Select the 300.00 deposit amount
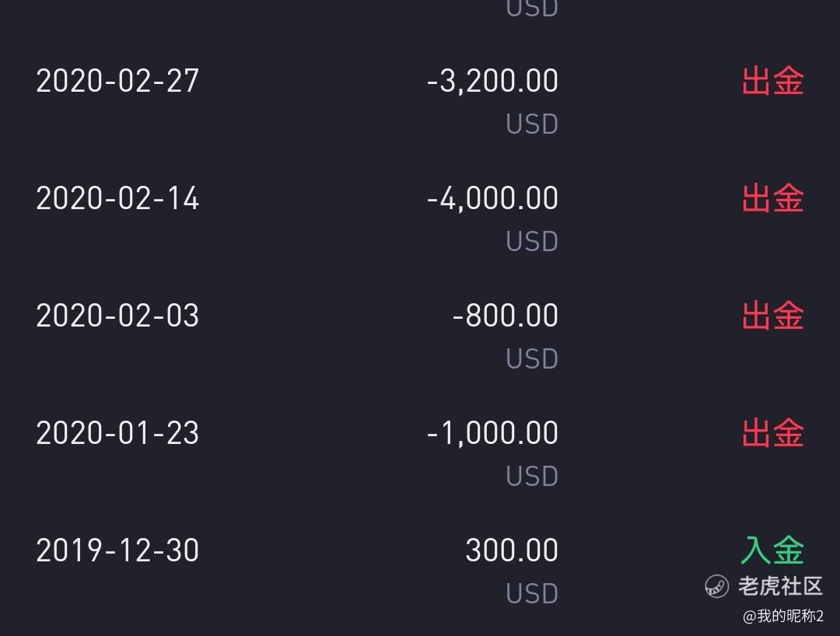 pos(512,550)
